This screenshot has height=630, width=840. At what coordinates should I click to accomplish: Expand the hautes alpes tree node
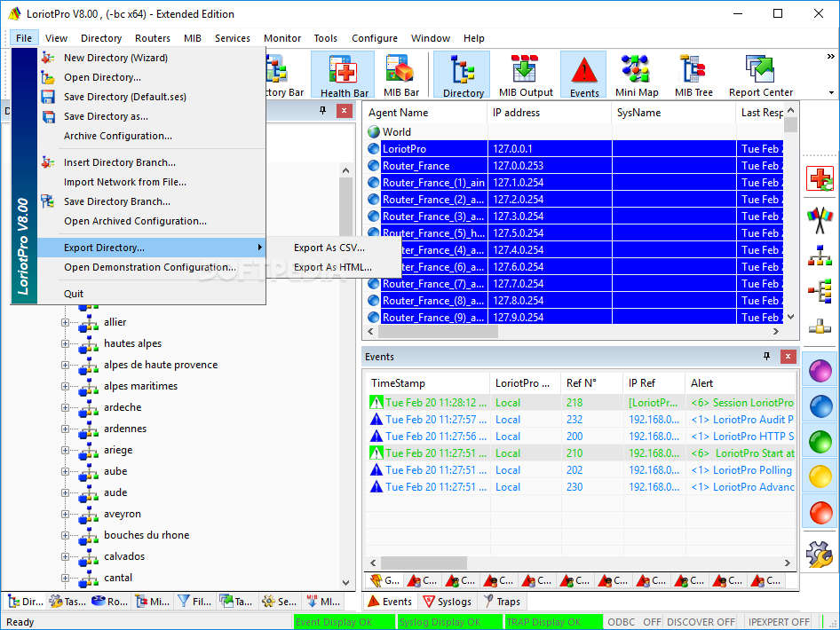pos(65,343)
